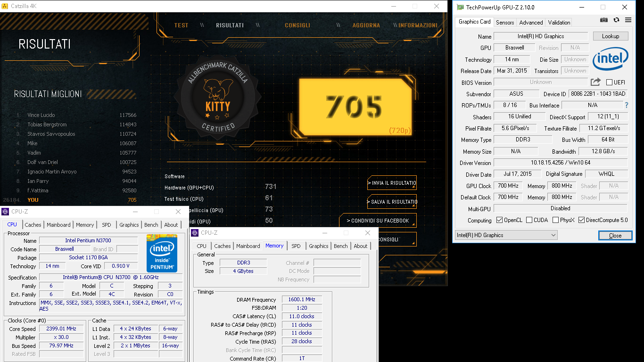Open SPD tab in the CPU-Z processor window

[107, 225]
